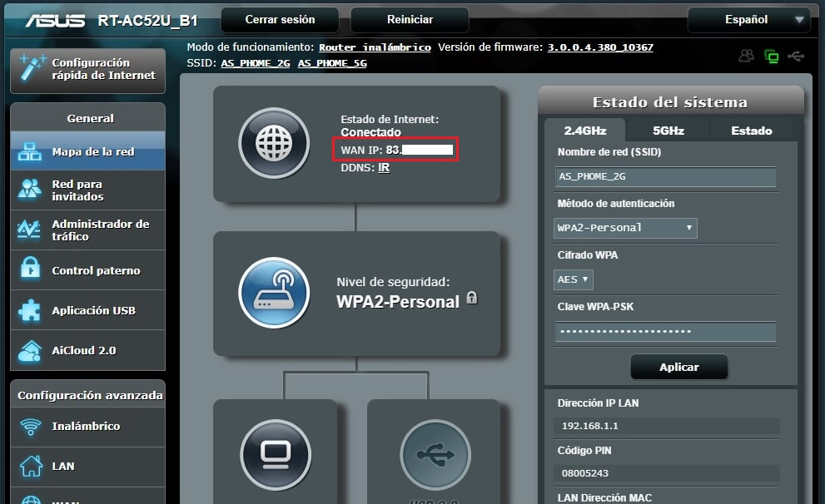Open Red para invitados menu item
The width and height of the screenshot is (825, 504).
tap(88, 190)
